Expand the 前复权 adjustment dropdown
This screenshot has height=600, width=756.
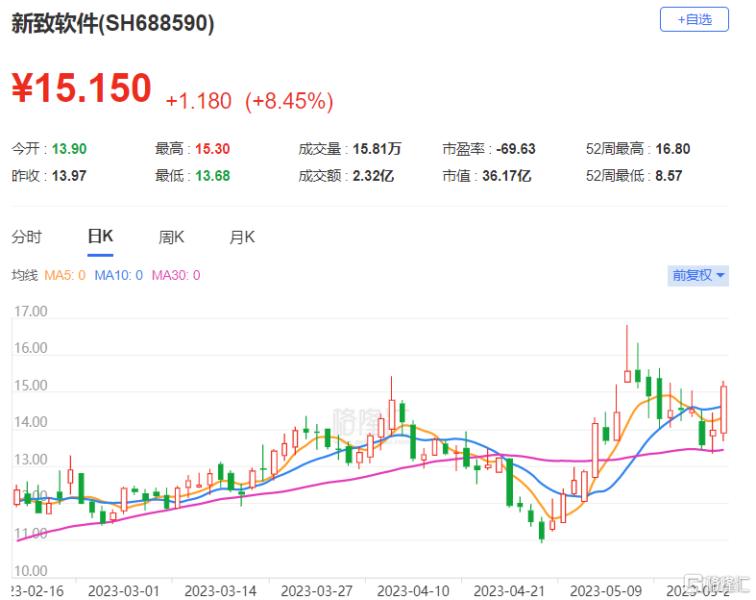[698, 275]
